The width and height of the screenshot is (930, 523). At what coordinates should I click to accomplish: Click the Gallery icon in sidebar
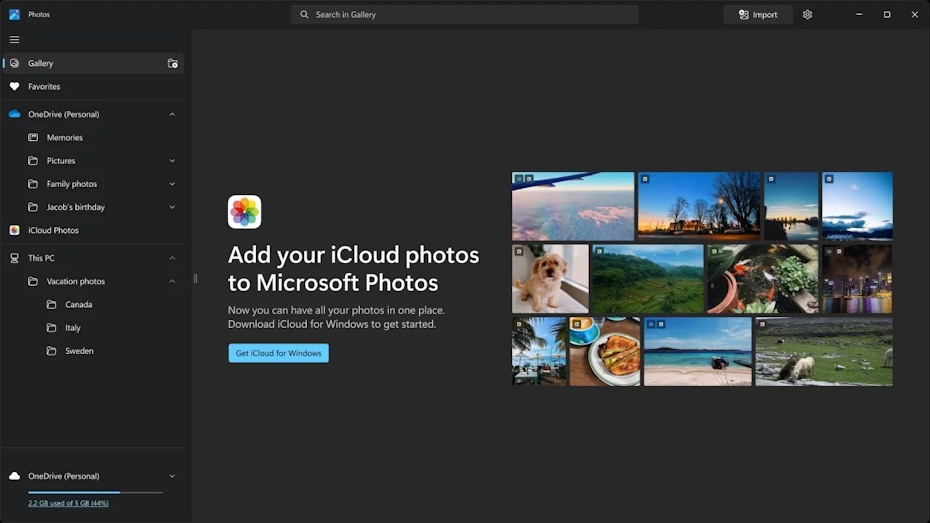pyautogui.click(x=14, y=63)
